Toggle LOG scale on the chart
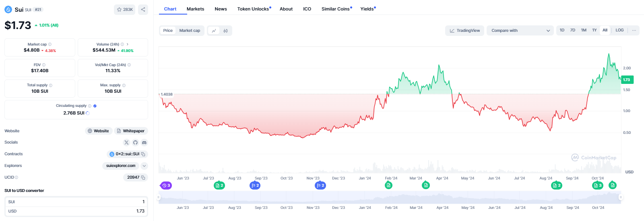 tap(619, 30)
